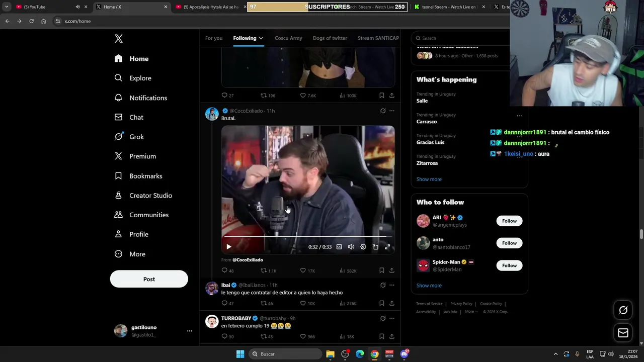Play the CocoExiliado video
The width and height of the screenshot is (644, 362).
click(x=229, y=247)
